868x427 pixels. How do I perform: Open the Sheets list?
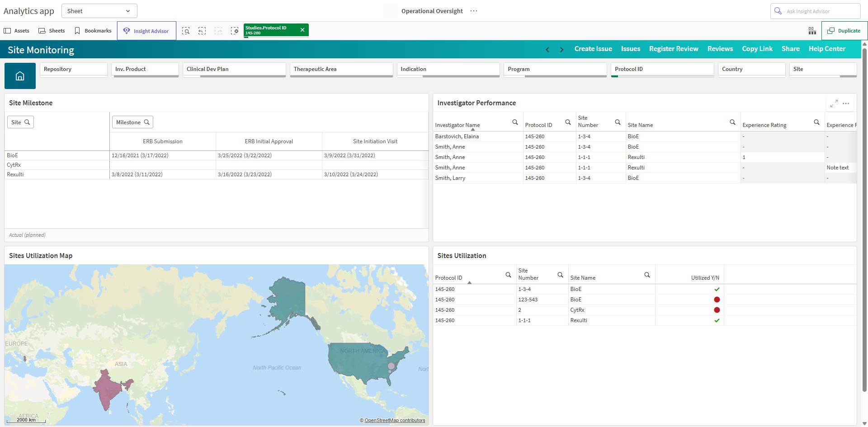(x=52, y=31)
